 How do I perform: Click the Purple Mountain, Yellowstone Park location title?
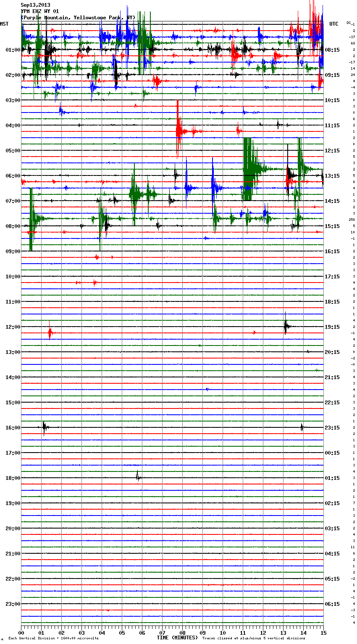[78, 18]
